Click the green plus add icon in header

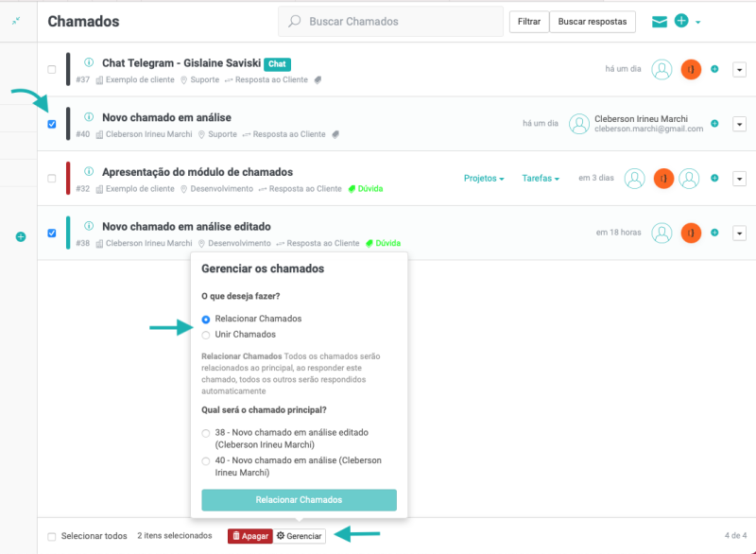[681, 21]
